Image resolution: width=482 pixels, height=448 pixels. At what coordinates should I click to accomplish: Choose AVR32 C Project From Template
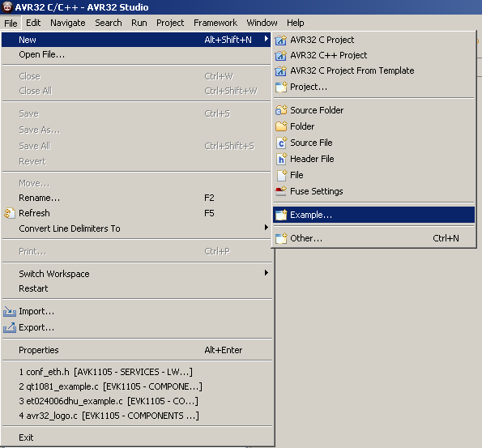[x=373, y=70]
